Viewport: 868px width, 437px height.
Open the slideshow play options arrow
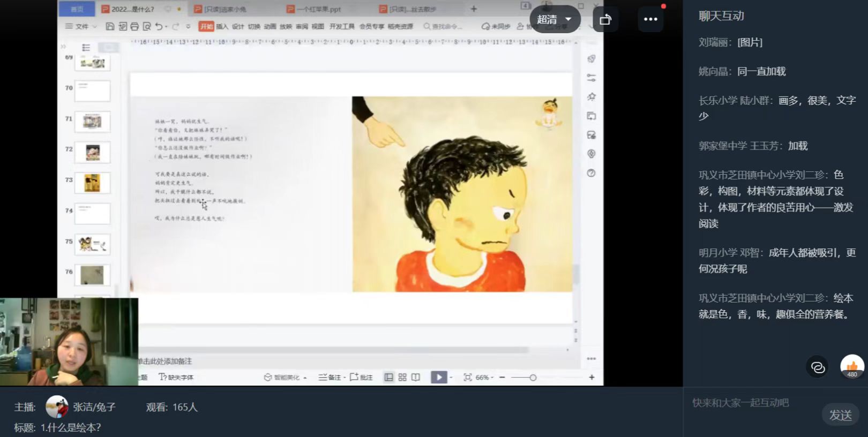coord(451,377)
